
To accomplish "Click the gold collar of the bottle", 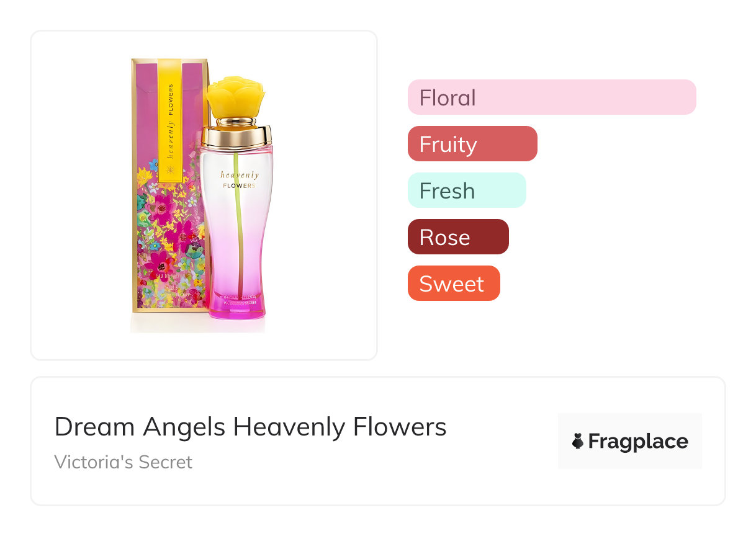I will 236,136.
